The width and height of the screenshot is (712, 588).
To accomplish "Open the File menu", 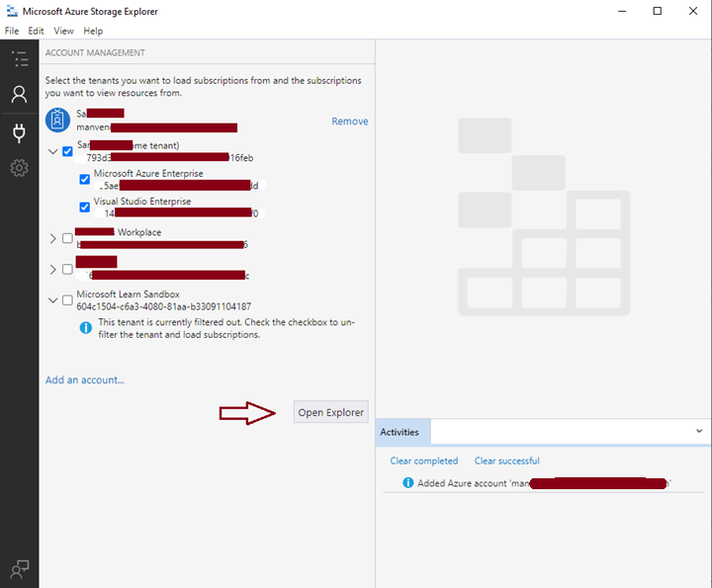I will [x=12, y=31].
